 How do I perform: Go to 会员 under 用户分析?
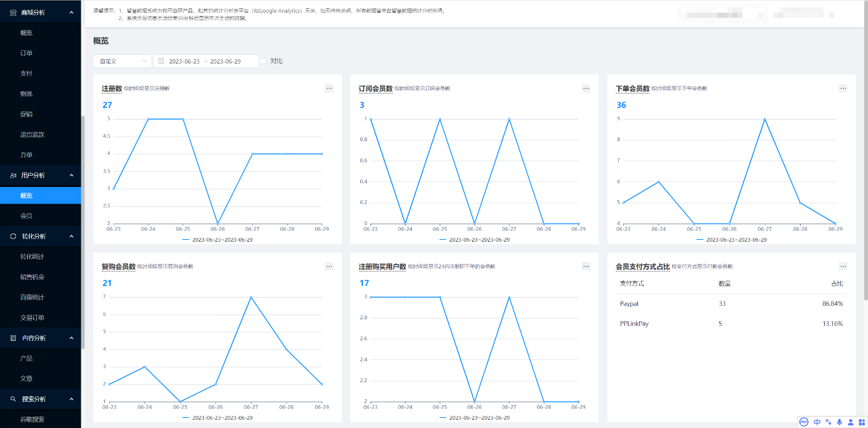26,216
